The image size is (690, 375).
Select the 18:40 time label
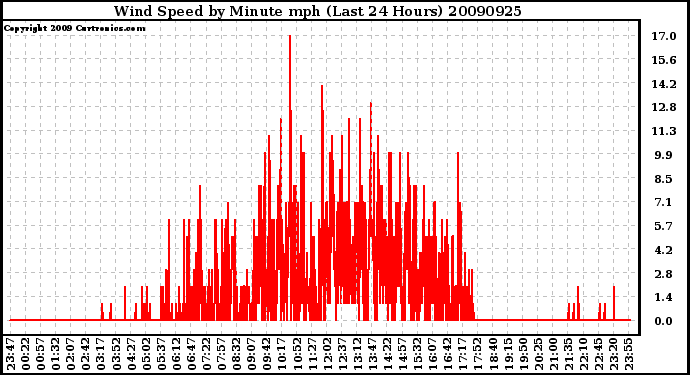pyautogui.click(x=492, y=354)
